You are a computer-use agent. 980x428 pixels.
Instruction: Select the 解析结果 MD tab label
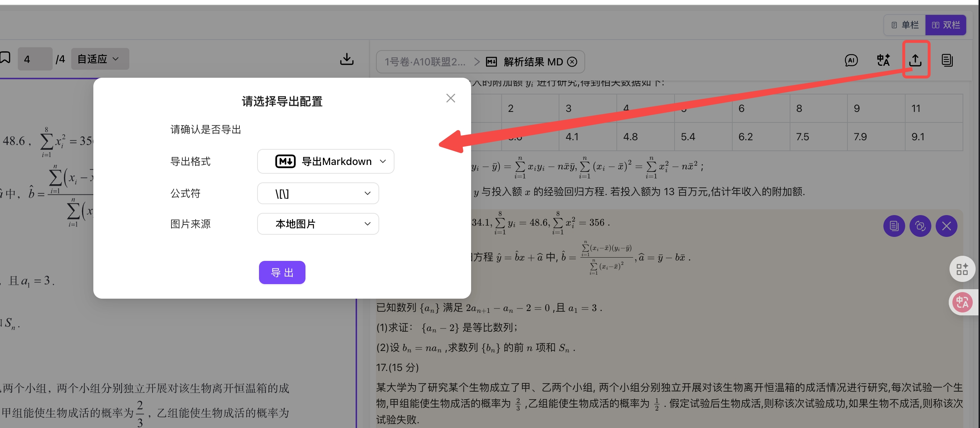(x=533, y=62)
